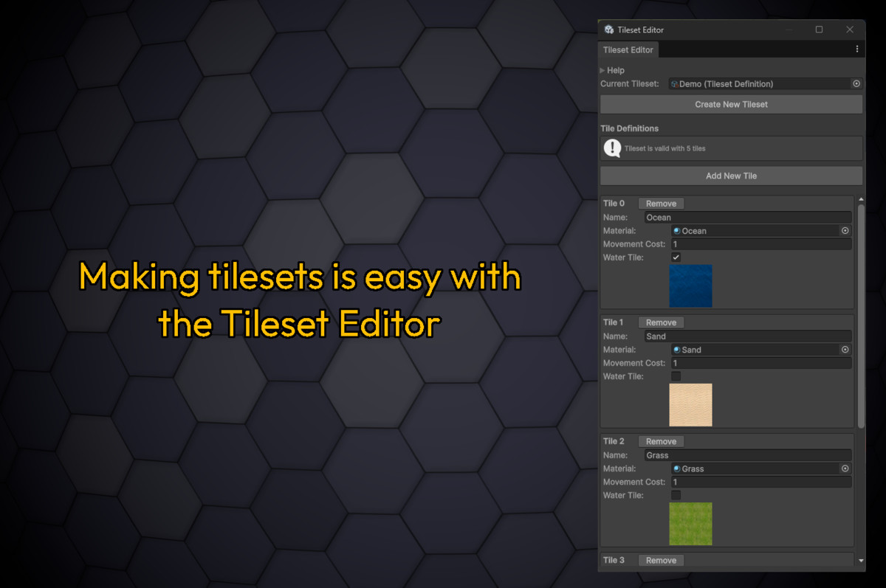Click Add New Tile button

click(731, 176)
